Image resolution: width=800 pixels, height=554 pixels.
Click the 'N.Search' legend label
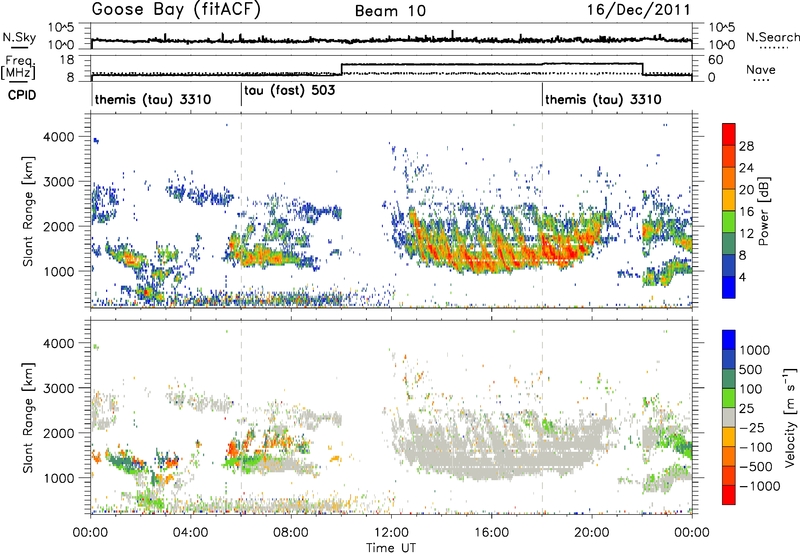pos(772,37)
